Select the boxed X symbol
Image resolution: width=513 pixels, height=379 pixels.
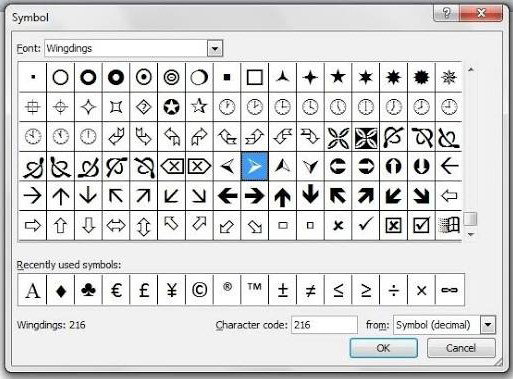click(x=393, y=226)
